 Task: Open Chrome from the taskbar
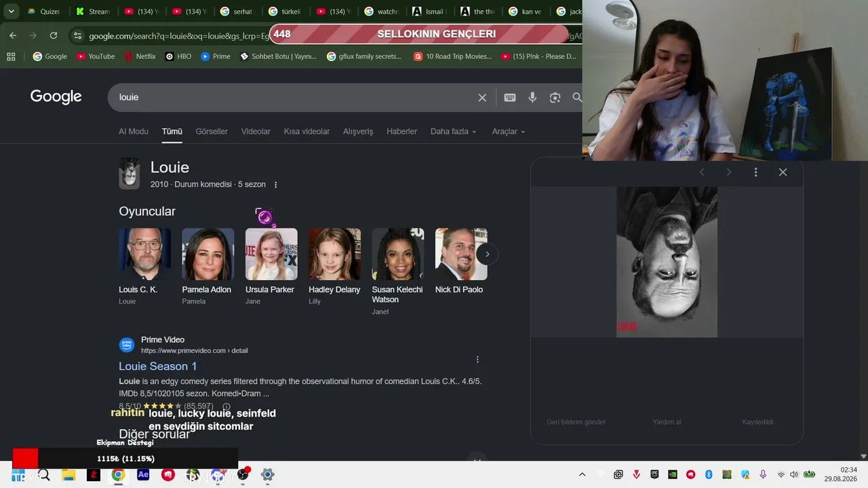click(118, 474)
